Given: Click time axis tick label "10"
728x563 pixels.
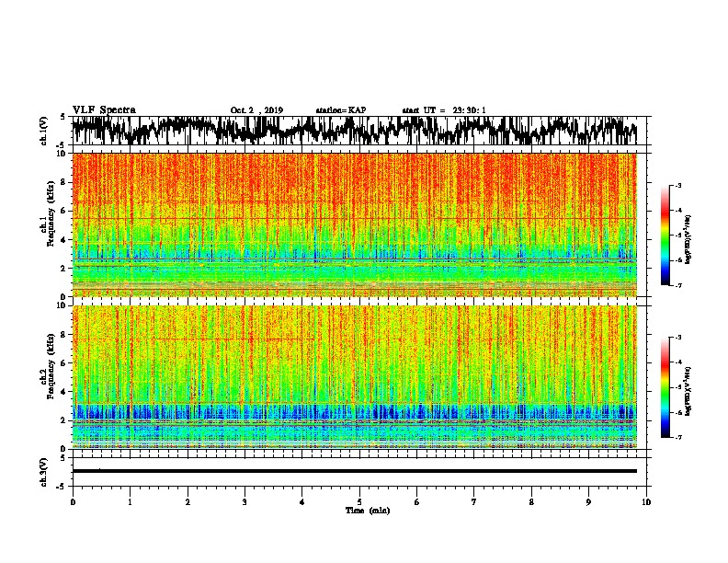Looking at the screenshot, I should pyautogui.click(x=646, y=502).
